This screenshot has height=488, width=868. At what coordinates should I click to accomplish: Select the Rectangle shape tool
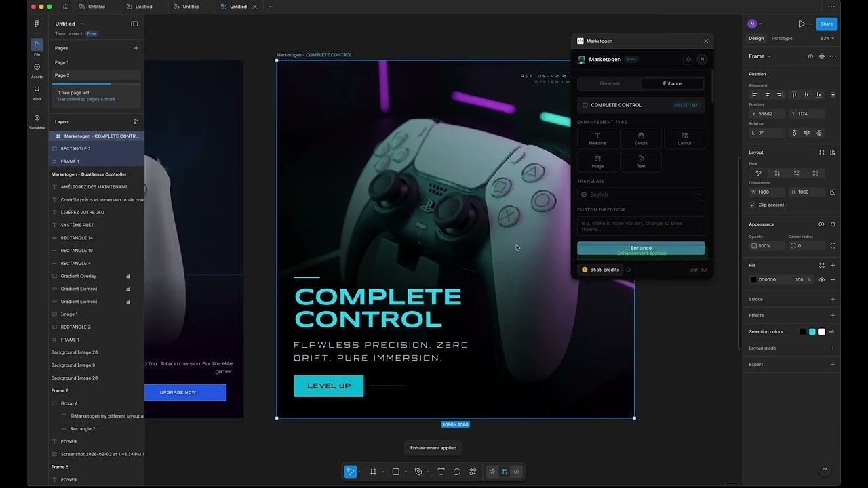[395, 472]
